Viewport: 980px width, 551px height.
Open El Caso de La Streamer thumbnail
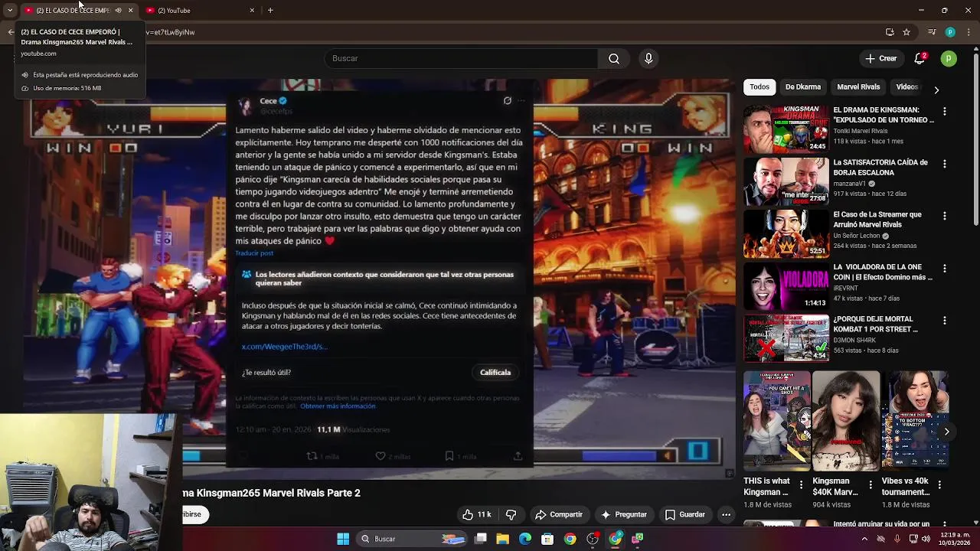(786, 233)
